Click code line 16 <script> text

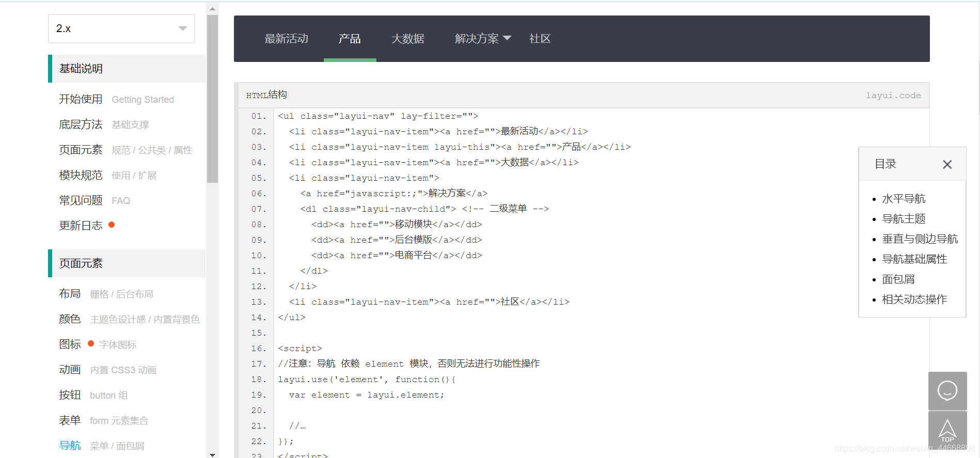click(300, 349)
